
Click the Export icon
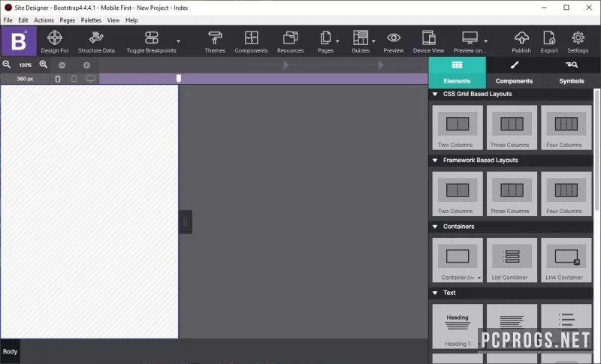click(x=549, y=38)
